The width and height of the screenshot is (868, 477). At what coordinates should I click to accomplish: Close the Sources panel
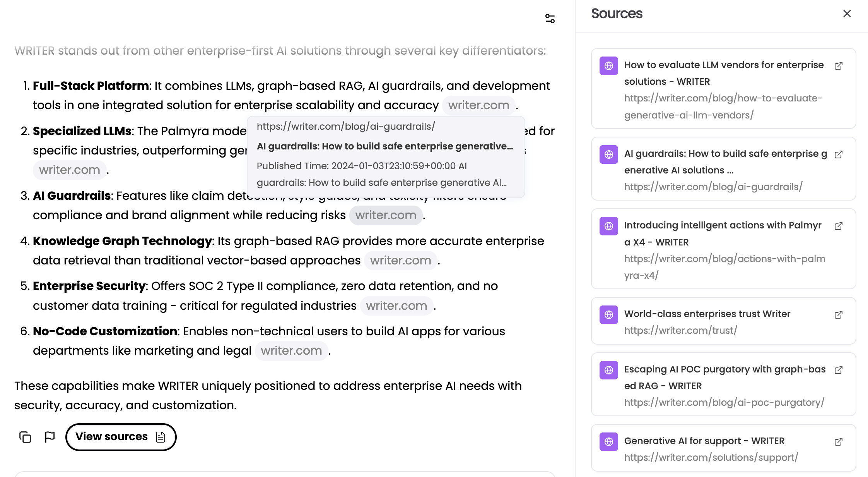(x=847, y=14)
